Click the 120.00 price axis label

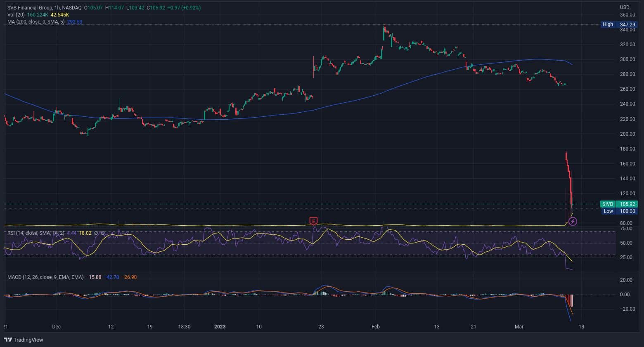(x=627, y=194)
